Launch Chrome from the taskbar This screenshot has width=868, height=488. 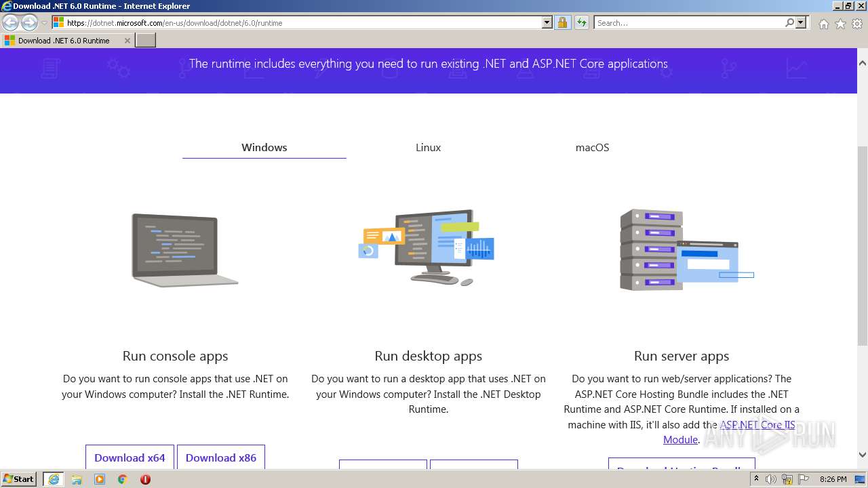[x=123, y=479]
